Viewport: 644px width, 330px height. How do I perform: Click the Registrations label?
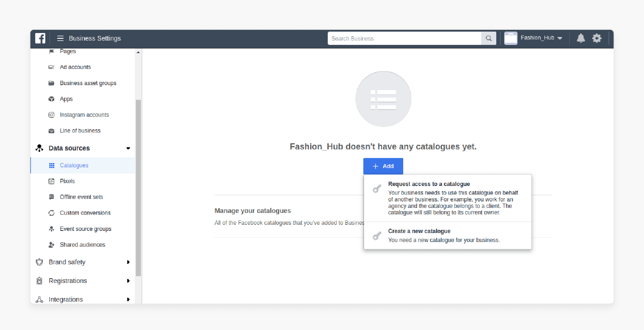(x=68, y=281)
